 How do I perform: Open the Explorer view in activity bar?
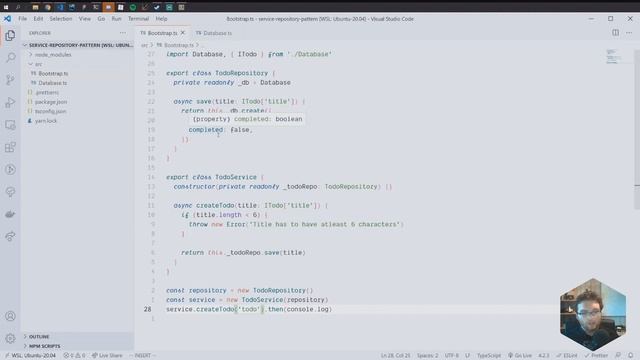point(10,36)
